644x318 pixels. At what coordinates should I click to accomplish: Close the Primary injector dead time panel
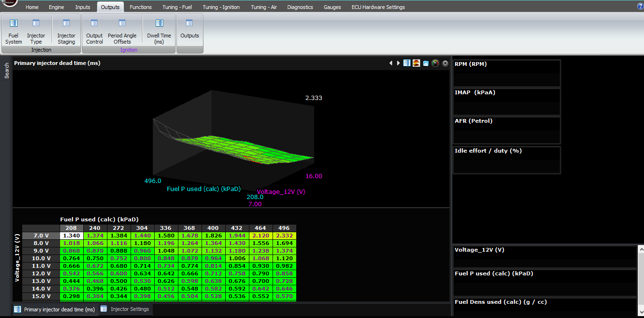click(445, 63)
